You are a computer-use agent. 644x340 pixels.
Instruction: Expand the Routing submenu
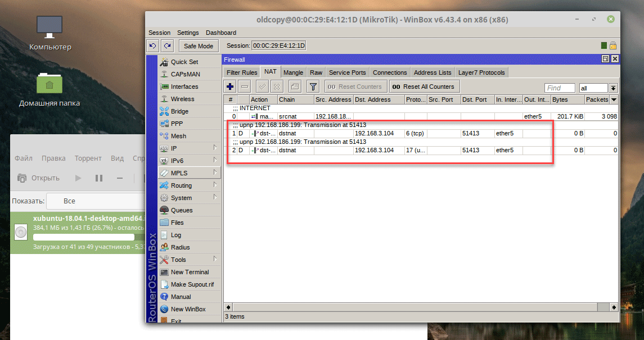190,185
